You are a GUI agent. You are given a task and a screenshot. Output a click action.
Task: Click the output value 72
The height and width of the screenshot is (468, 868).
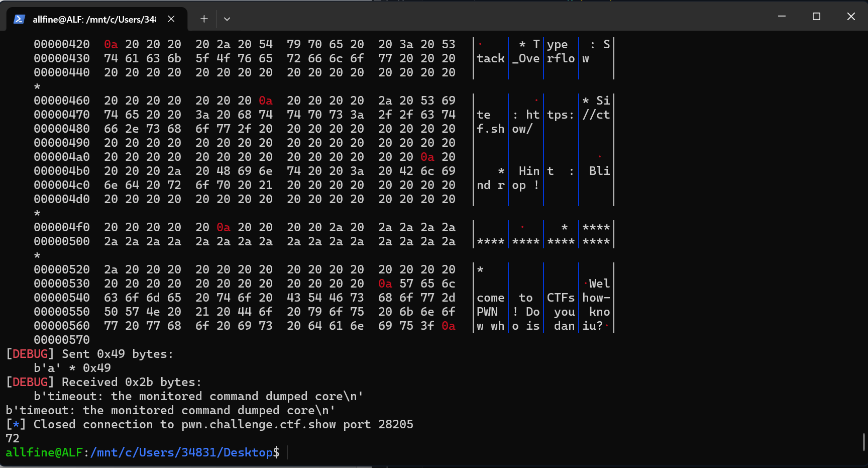click(13, 438)
